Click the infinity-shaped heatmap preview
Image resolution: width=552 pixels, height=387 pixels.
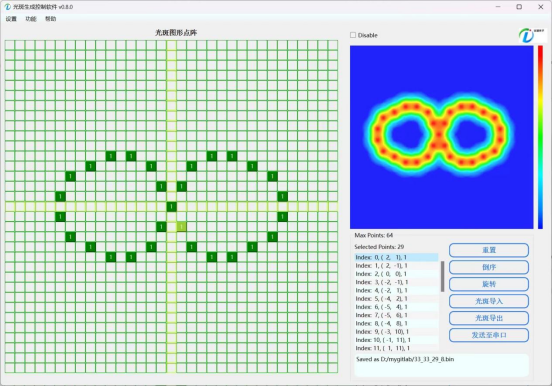click(x=441, y=137)
